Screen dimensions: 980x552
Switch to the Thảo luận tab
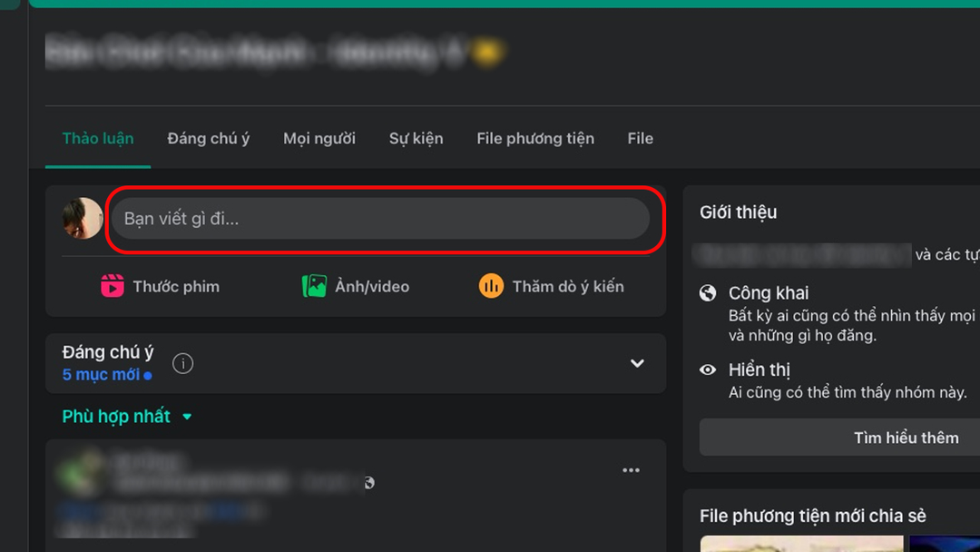(x=98, y=139)
